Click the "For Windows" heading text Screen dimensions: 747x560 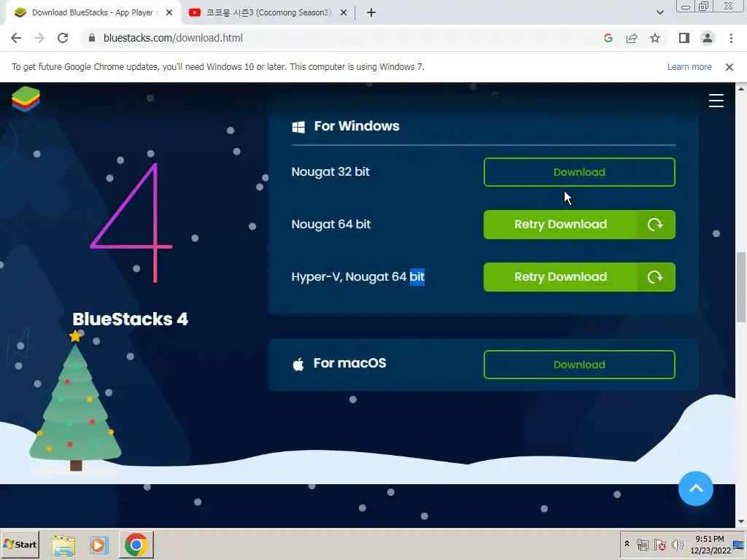(x=356, y=126)
